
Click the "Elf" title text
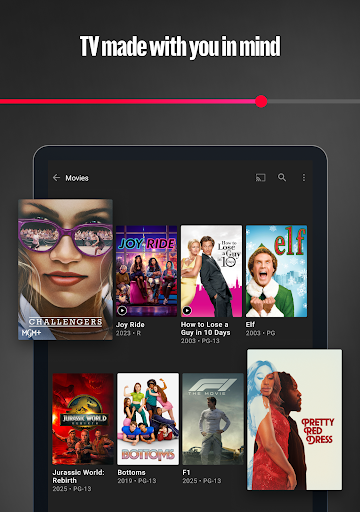250,324
